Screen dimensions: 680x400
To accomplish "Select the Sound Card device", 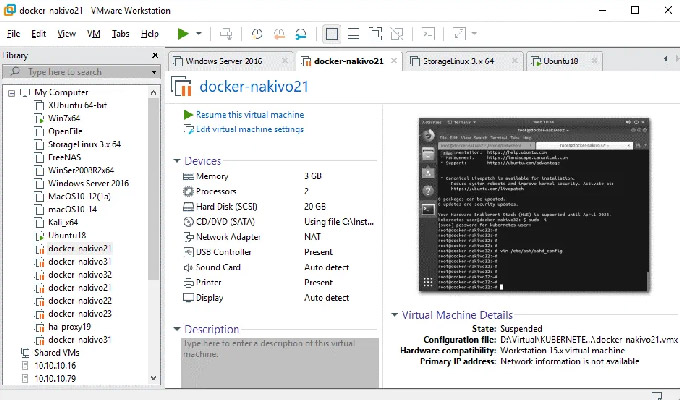I will (x=279, y=267).
